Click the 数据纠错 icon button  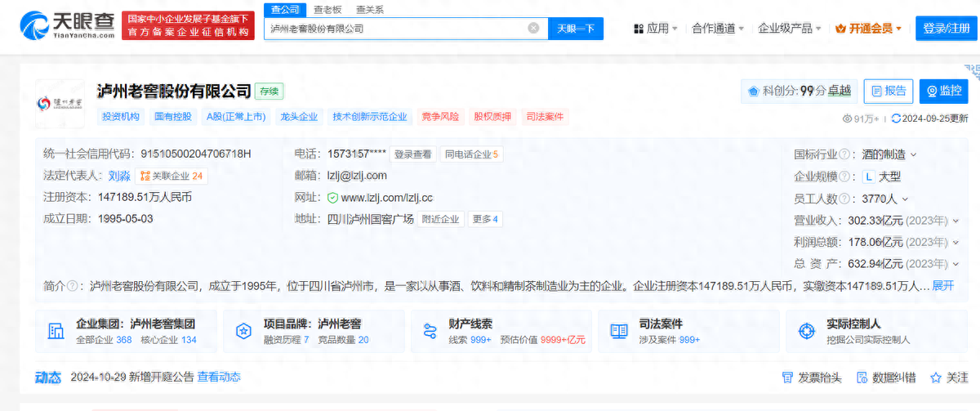(886, 377)
